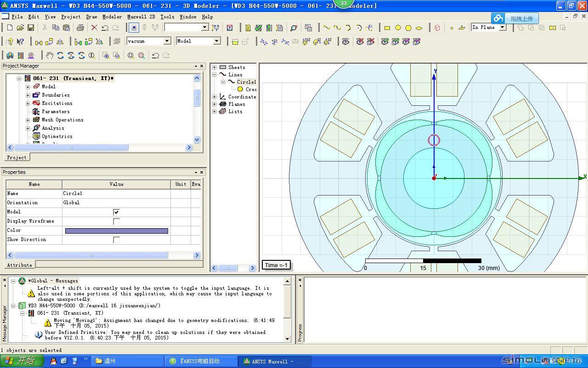Show selected objects in active view
588x368 pixels.
(384, 41)
